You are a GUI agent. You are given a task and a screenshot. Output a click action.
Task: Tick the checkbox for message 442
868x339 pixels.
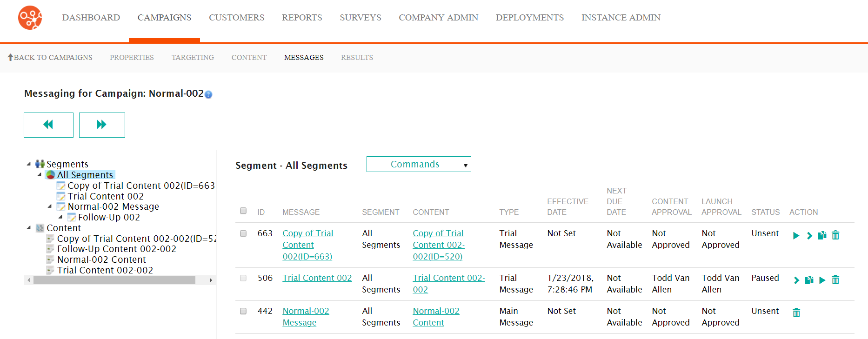pos(243,311)
